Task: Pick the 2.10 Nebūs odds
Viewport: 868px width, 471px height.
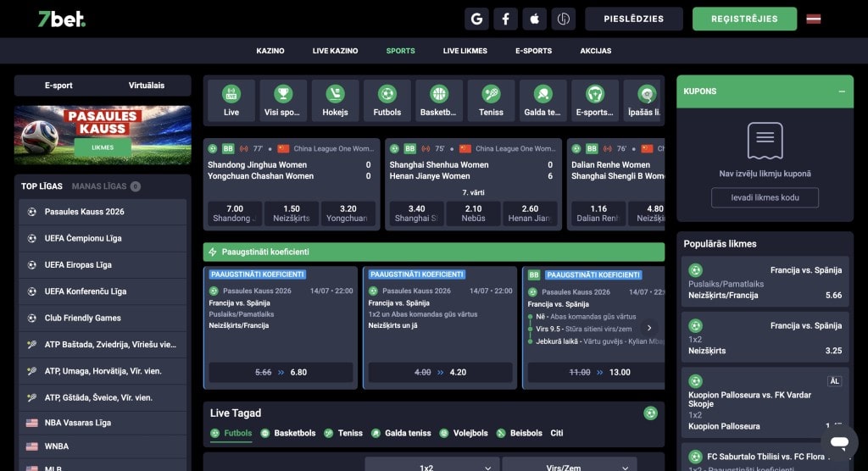Action: 473,213
